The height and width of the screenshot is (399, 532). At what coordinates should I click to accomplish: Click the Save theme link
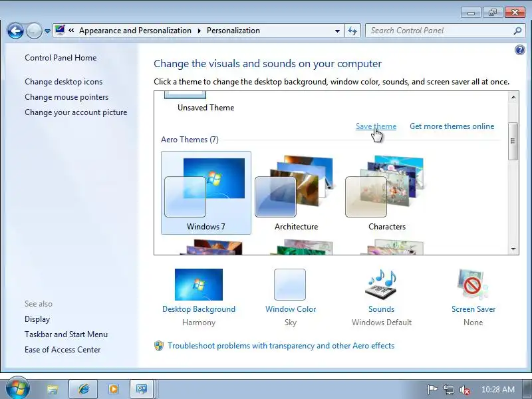pos(376,126)
